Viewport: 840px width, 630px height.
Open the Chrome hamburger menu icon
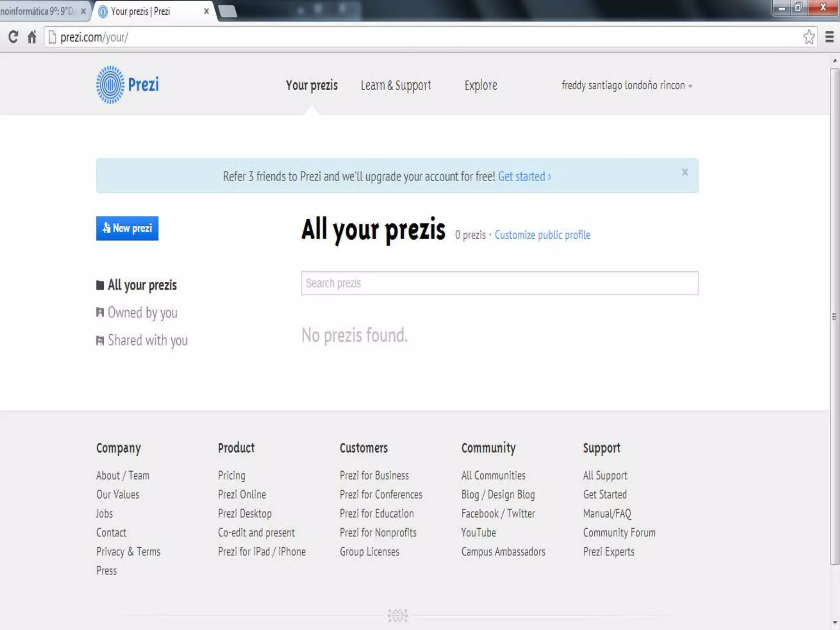[x=829, y=37]
